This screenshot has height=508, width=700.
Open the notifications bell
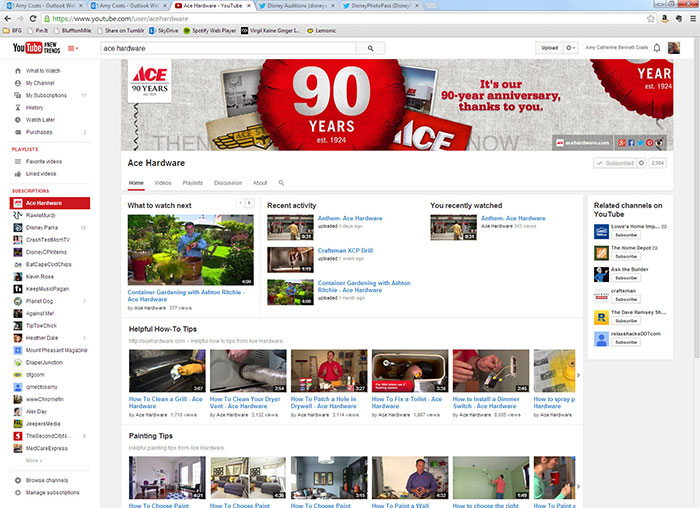tap(657, 48)
